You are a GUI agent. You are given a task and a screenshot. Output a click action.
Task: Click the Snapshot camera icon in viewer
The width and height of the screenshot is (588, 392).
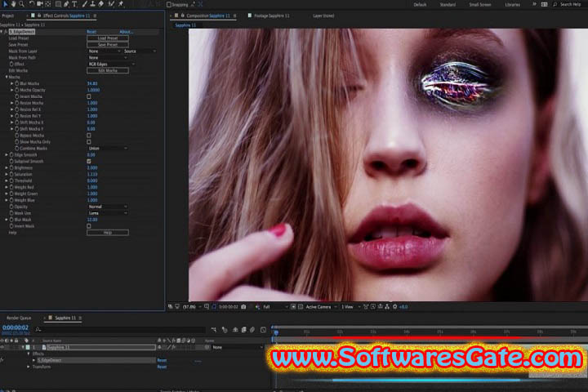coord(243,307)
